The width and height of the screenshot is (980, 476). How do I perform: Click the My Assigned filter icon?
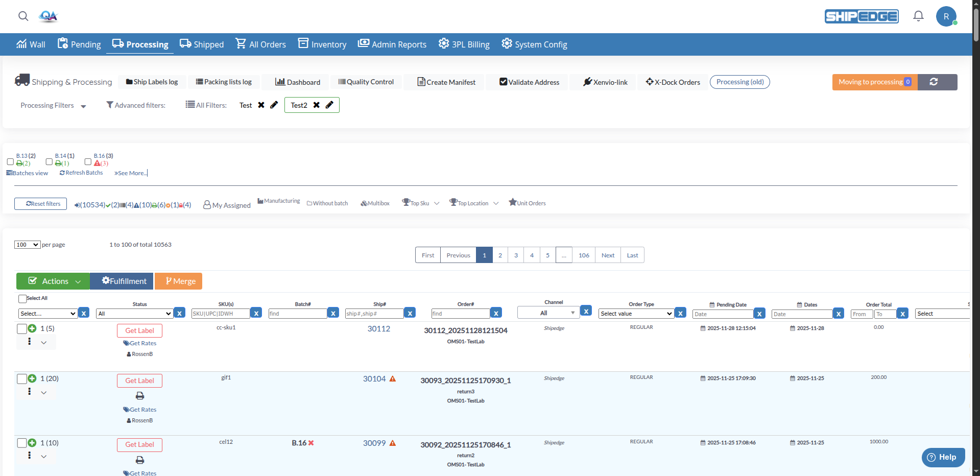pos(206,205)
